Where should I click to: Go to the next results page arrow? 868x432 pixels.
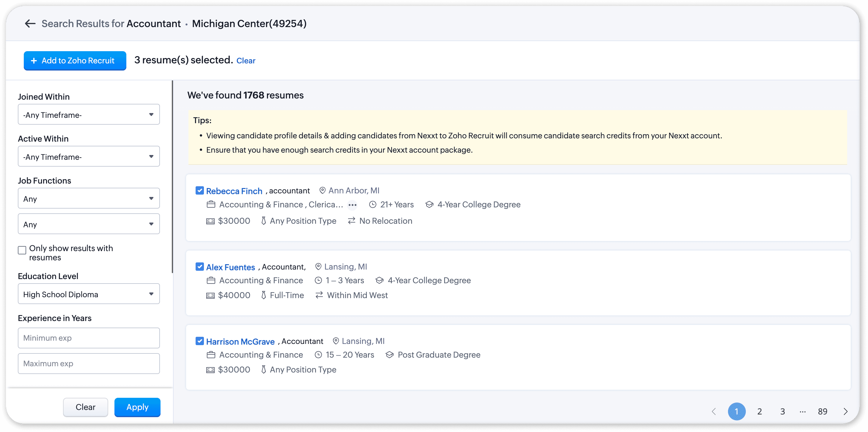click(845, 411)
